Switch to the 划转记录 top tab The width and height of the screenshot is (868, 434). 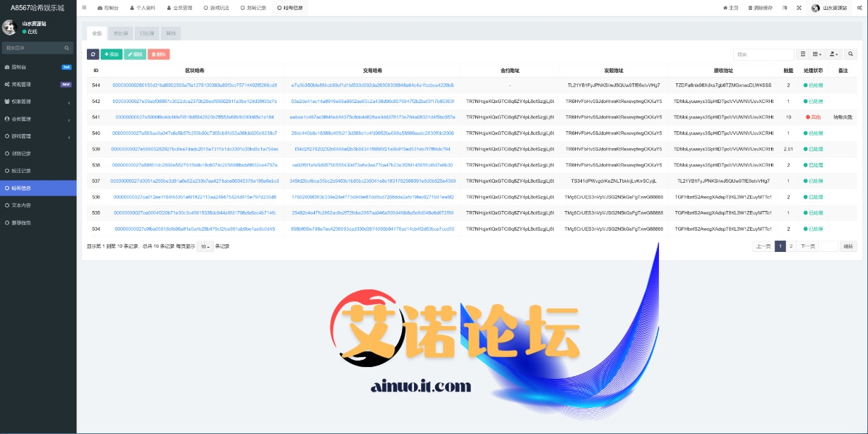point(253,8)
